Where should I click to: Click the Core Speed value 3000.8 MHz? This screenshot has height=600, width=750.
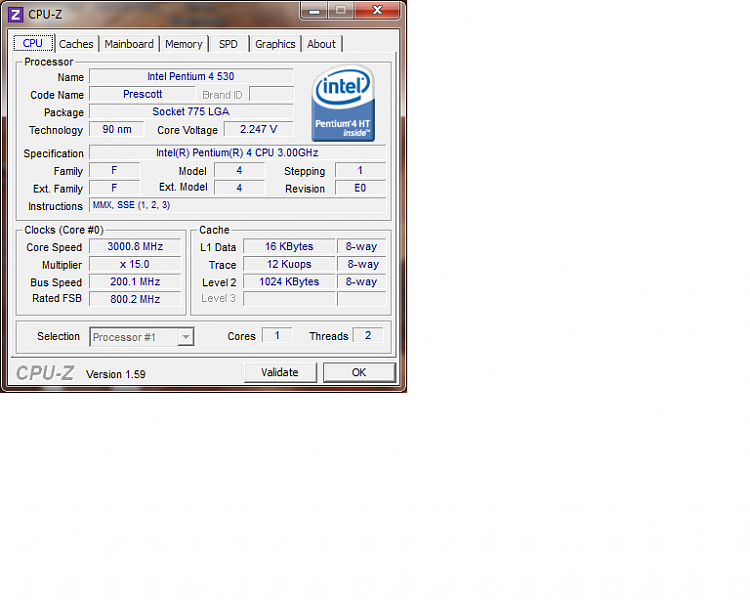coord(135,246)
